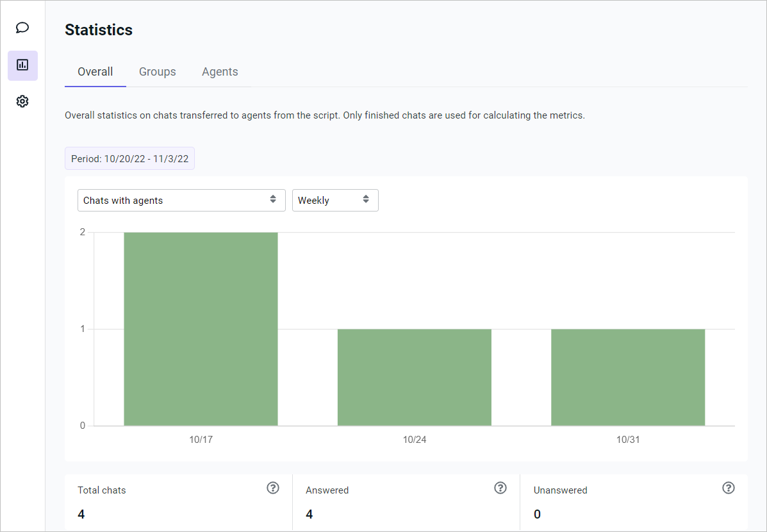This screenshot has width=767, height=532.
Task: Open the chats icon in sidebar
Action: pyautogui.click(x=22, y=28)
